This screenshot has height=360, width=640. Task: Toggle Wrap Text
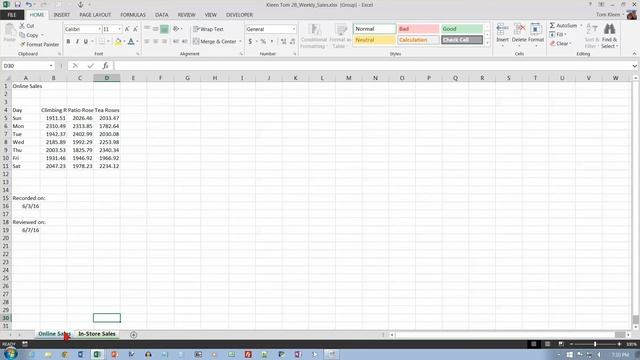[208, 29]
